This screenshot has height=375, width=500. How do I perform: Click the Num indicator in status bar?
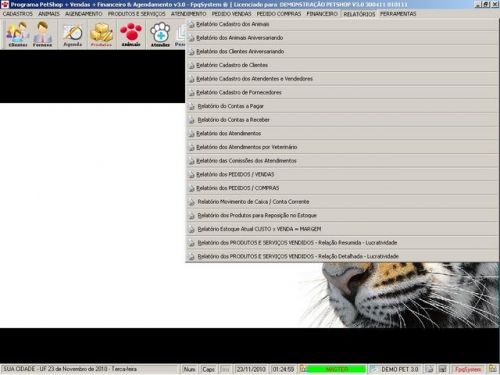pos(189,369)
